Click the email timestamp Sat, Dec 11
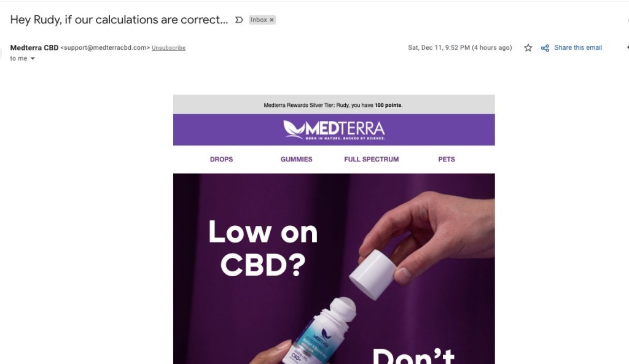Image resolution: width=629 pixels, height=364 pixels. click(459, 47)
